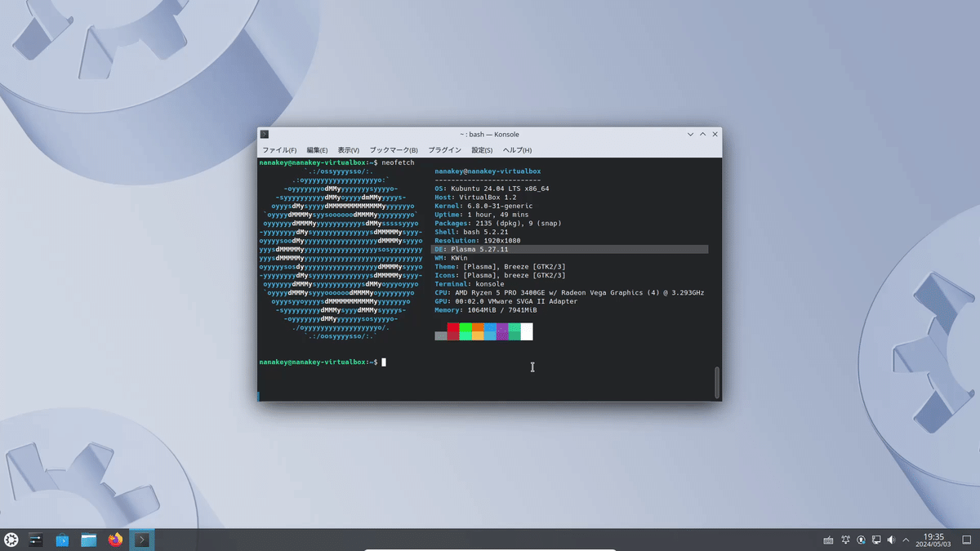This screenshot has height=551, width=980.
Task: Click the clock showing 19:35
Action: [x=933, y=540]
